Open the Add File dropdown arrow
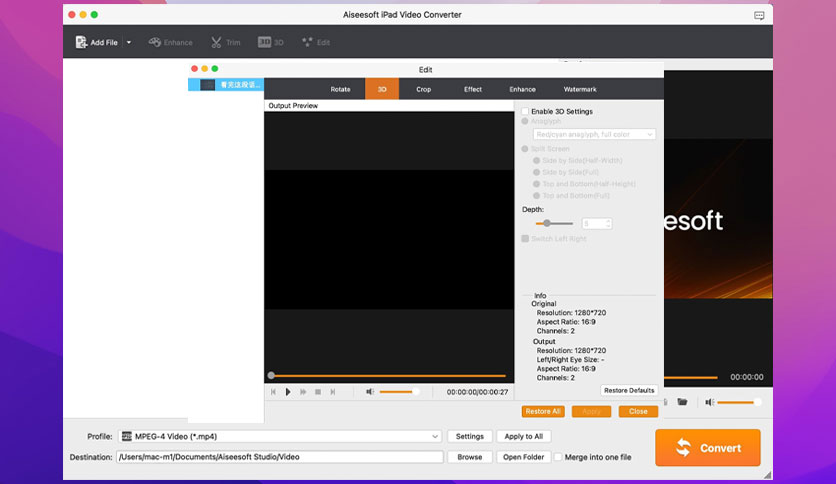 tap(128, 42)
